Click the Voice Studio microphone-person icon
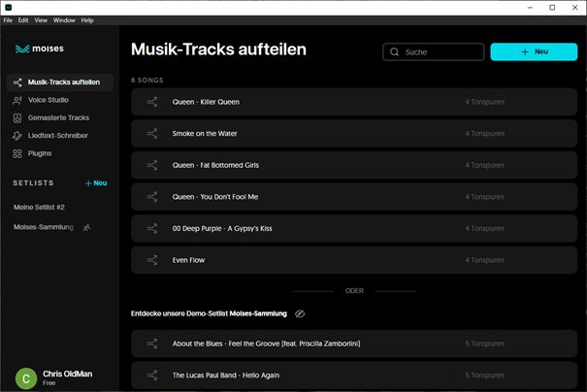 point(17,100)
